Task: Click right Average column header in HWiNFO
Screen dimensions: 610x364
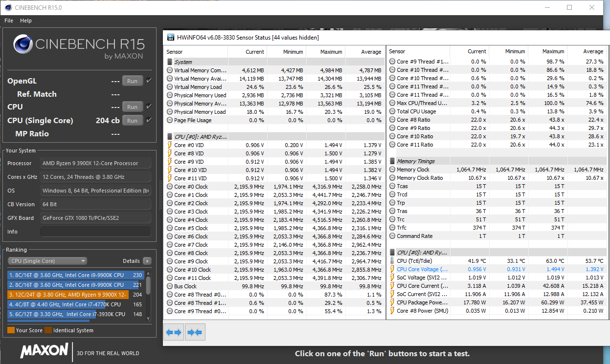Action: 587,51
